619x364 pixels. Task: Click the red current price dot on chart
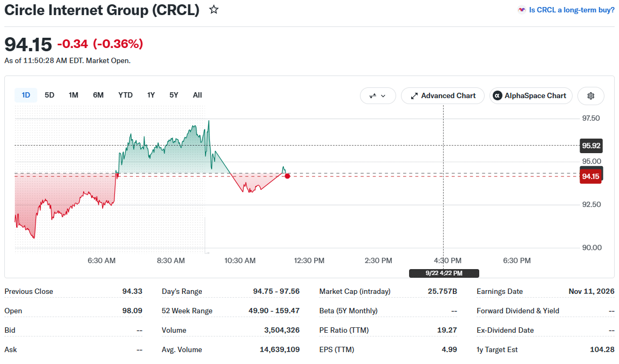click(x=288, y=176)
